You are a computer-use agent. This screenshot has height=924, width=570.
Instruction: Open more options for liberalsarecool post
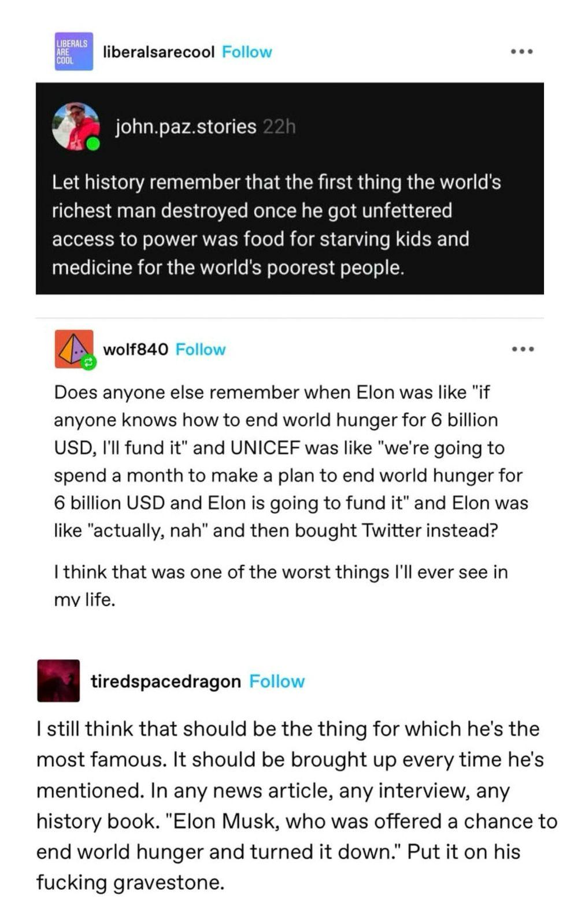tap(521, 51)
